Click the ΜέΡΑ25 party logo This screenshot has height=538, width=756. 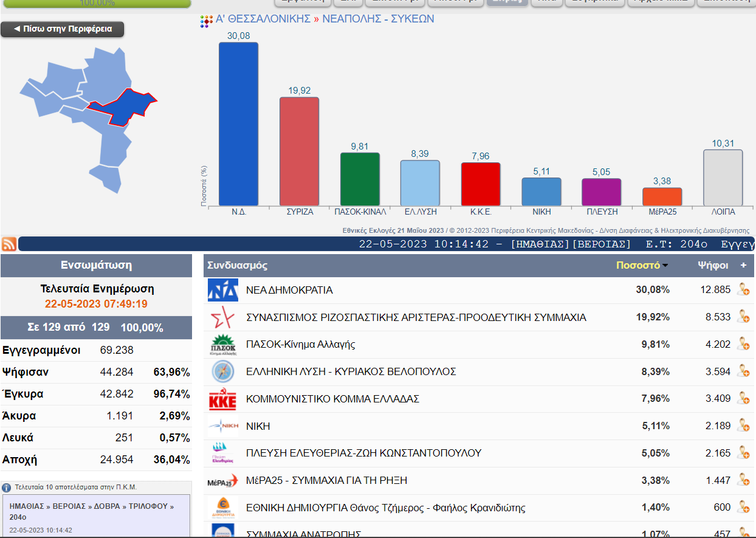pyautogui.click(x=222, y=481)
